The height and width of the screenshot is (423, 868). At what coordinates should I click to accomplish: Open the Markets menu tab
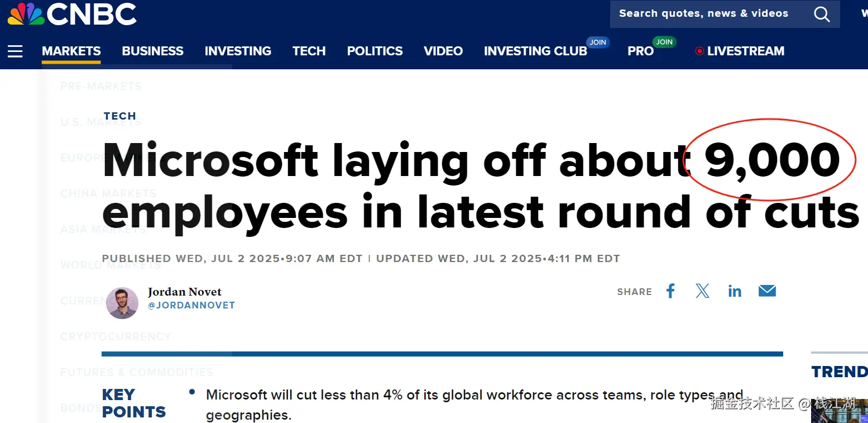71,51
